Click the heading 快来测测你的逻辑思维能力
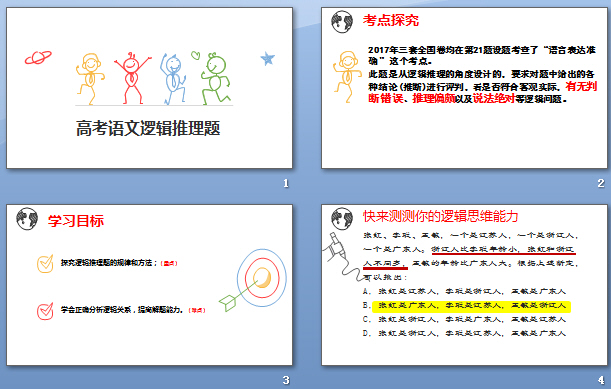The width and height of the screenshot is (611, 389). 441,216
